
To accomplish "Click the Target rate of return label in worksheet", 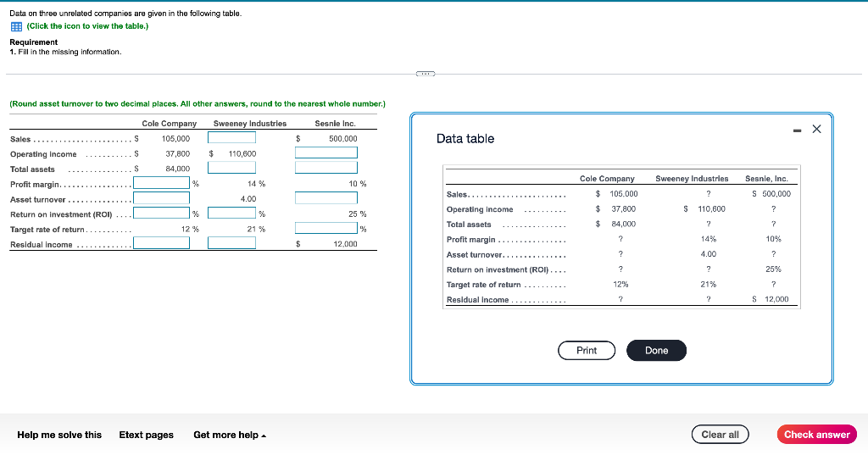I will click(x=47, y=229).
